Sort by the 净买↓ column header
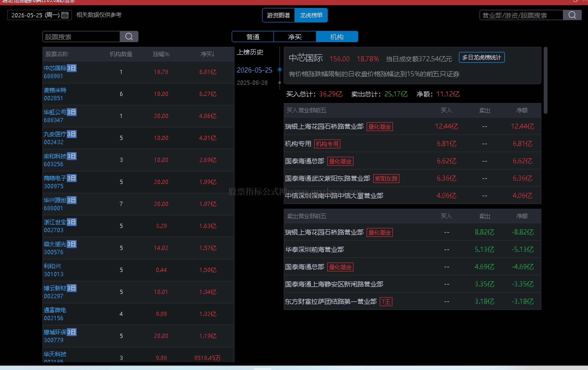588x370 pixels. click(207, 54)
